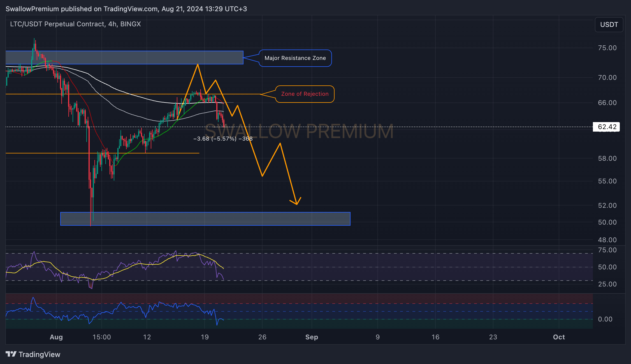Click the 58.00 price axis label
This screenshot has width=631, height=364.
pyautogui.click(x=607, y=158)
